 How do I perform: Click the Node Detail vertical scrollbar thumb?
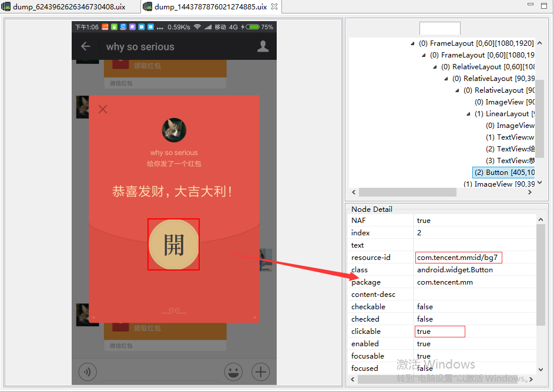540,275
